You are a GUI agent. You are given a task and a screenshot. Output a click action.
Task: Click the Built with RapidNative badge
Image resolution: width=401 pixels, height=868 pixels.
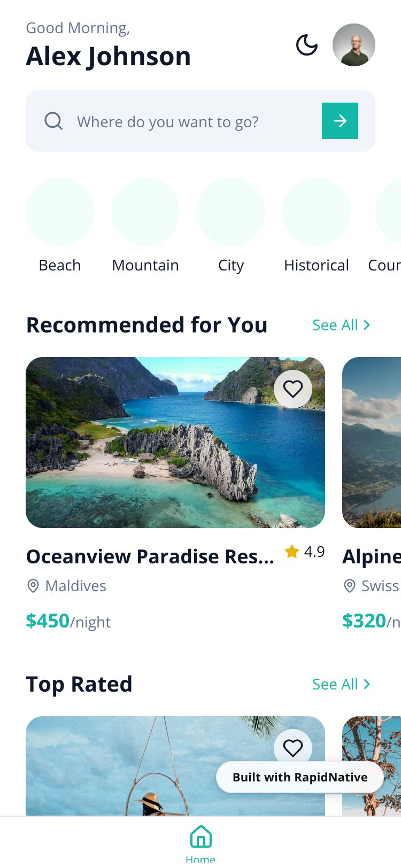click(x=299, y=777)
